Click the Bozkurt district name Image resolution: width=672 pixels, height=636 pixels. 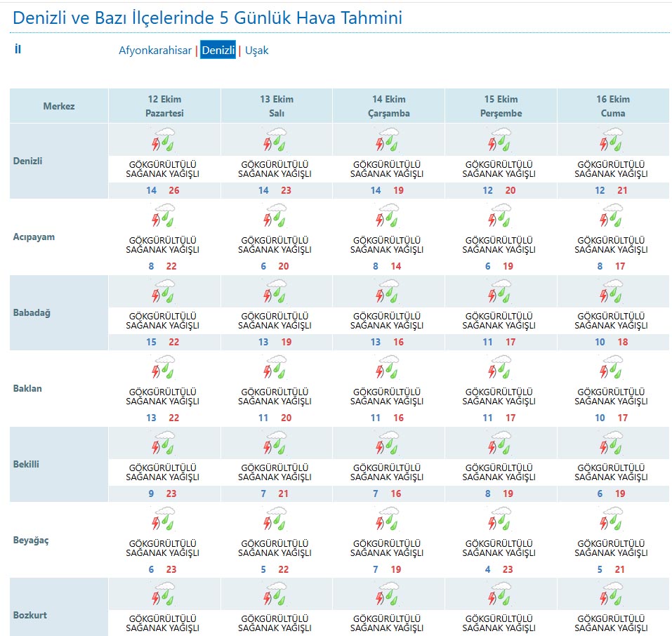30,616
